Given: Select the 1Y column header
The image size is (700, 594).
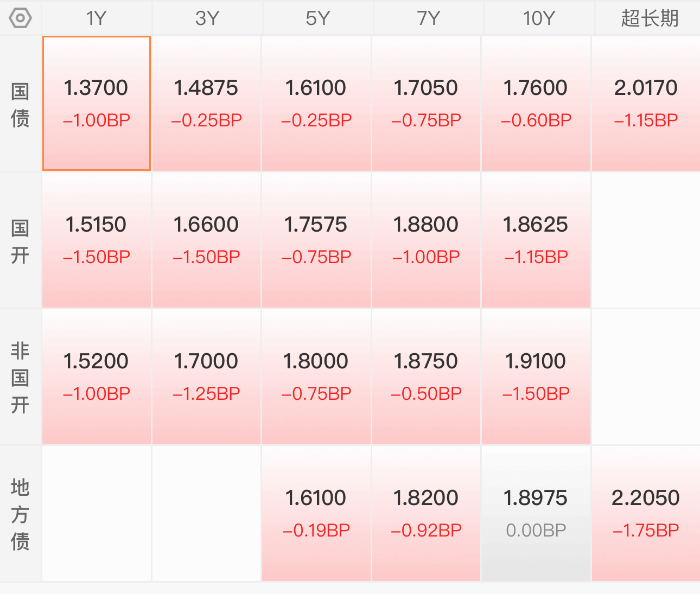Looking at the screenshot, I should point(97,18).
